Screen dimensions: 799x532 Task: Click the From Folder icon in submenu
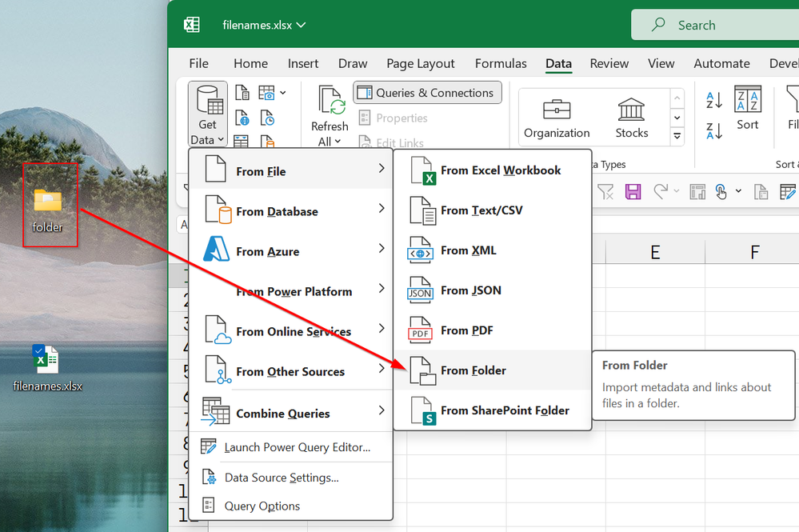(422, 370)
